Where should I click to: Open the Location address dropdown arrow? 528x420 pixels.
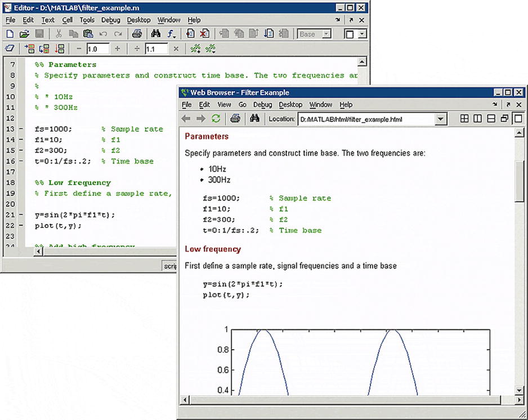pyautogui.click(x=442, y=119)
